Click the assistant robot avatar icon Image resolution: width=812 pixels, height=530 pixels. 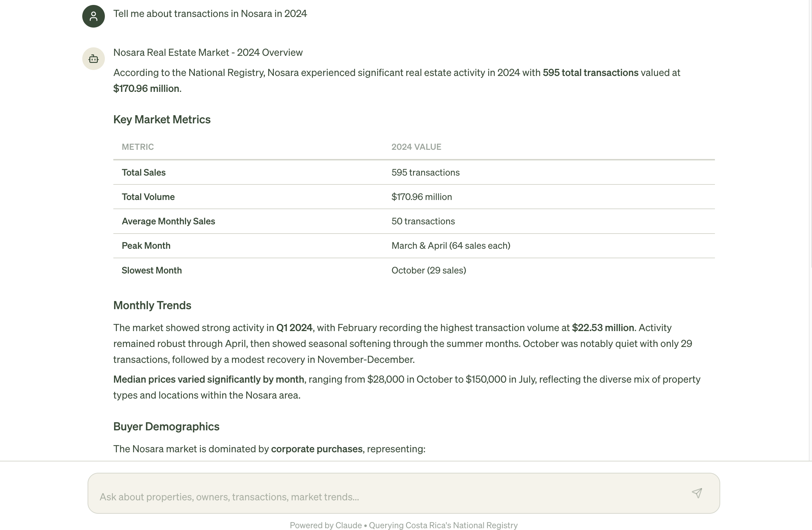pos(93,59)
